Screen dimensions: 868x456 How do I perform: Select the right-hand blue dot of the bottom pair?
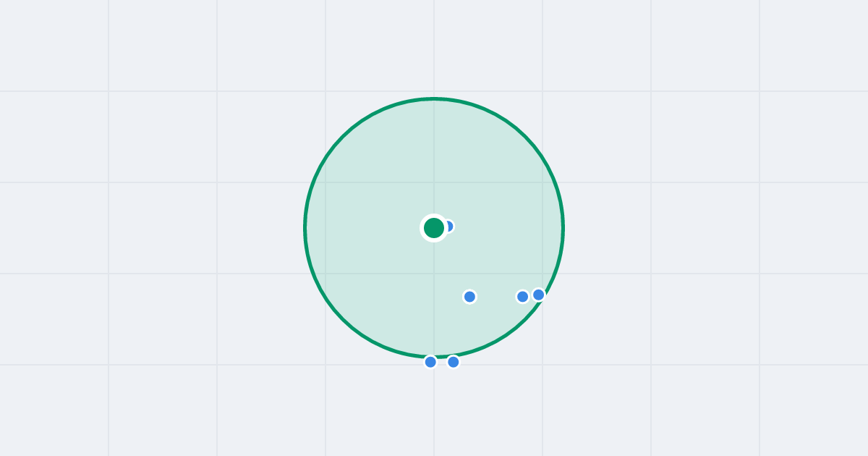(453, 362)
